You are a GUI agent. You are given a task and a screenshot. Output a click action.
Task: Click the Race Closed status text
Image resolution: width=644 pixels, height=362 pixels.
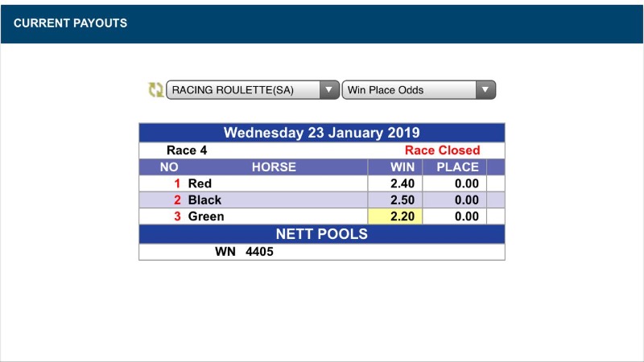pyautogui.click(x=442, y=150)
